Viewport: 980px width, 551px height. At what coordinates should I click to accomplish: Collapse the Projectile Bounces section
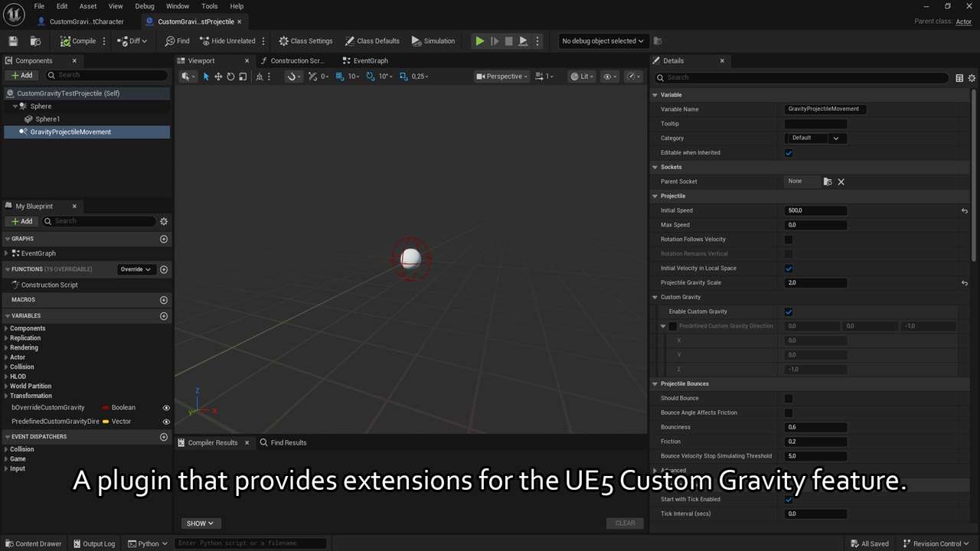(x=655, y=384)
